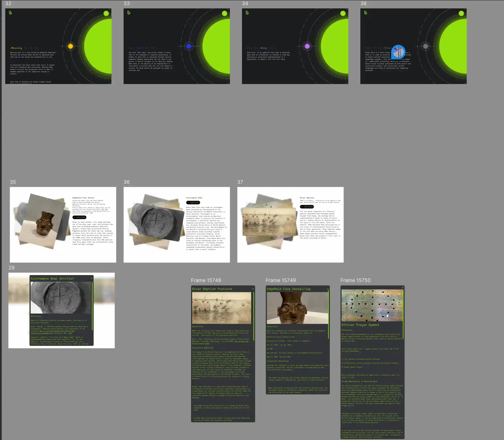This screenshot has width=504, height=440.
Task: Click the purple orbit dot in frame 34
Action: [x=307, y=46]
